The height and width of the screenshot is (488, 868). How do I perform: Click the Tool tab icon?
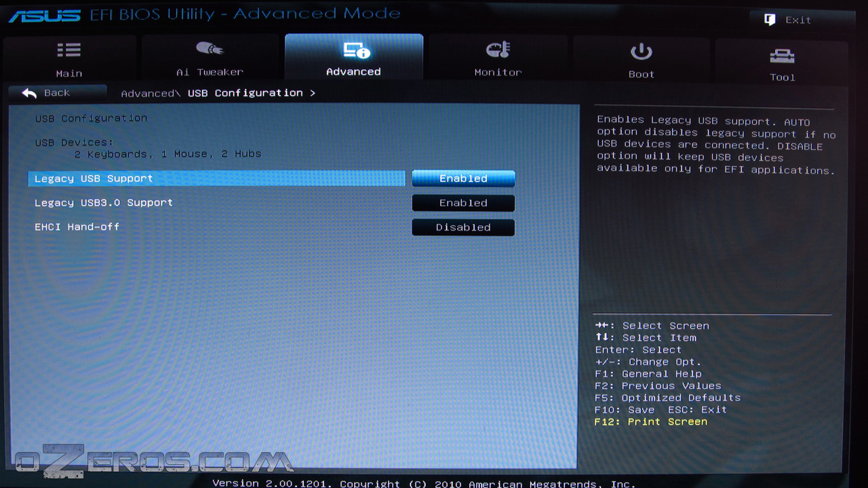pyautogui.click(x=782, y=56)
